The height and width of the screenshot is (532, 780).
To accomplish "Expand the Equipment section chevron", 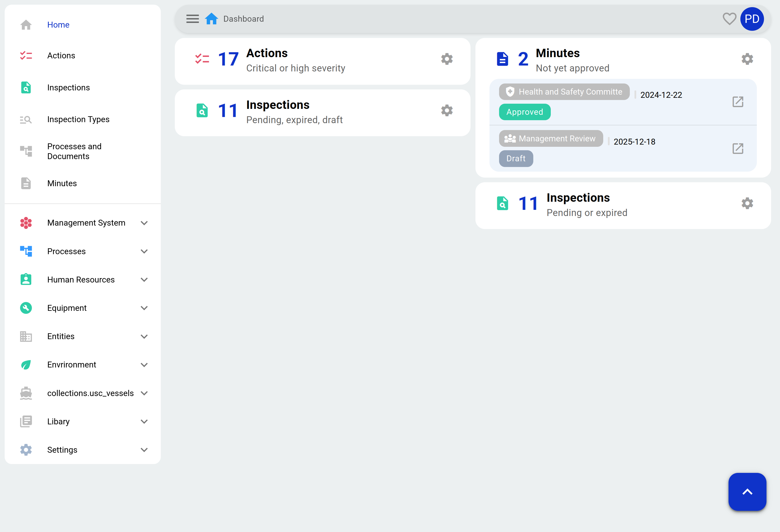I will tap(144, 308).
